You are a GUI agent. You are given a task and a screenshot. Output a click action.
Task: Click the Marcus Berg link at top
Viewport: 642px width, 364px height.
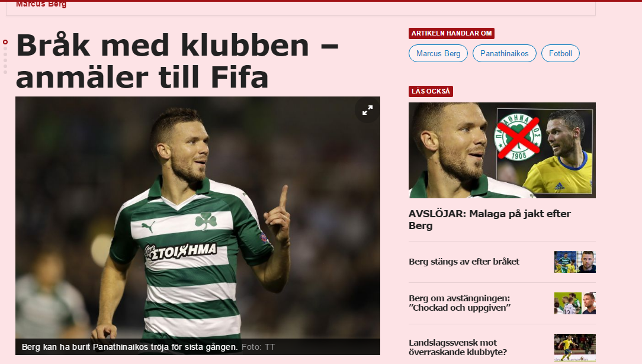[41, 4]
